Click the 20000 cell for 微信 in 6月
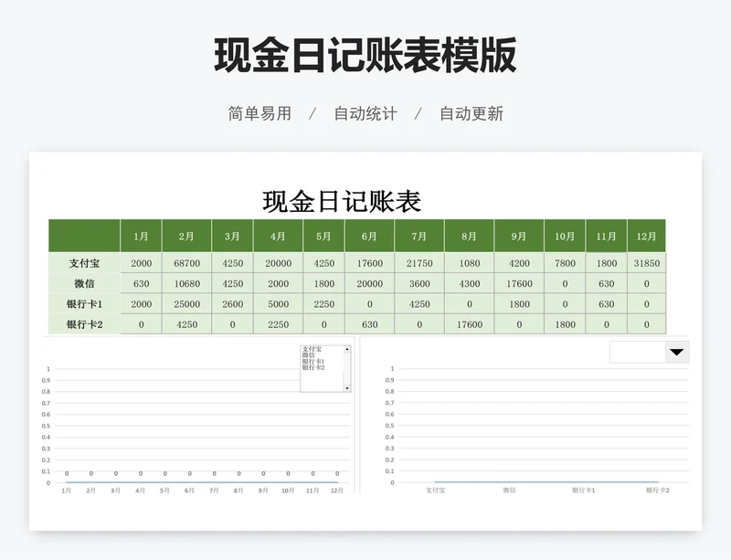This screenshot has width=731, height=560. click(x=369, y=283)
